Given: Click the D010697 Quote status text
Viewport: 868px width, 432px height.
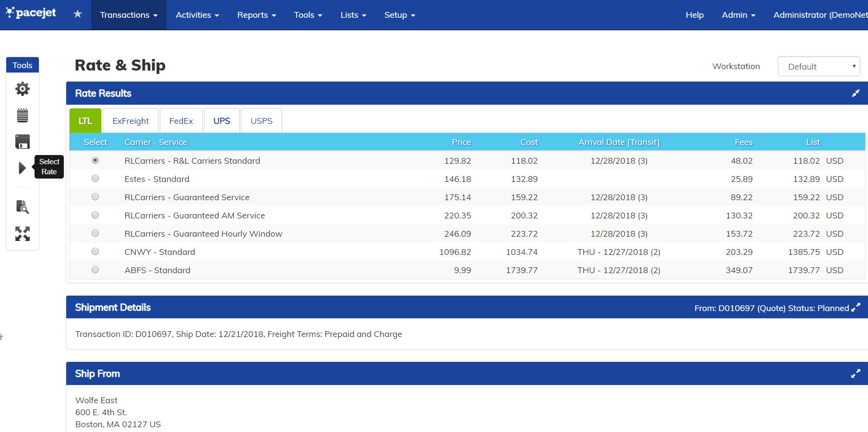Looking at the screenshot, I should click(x=772, y=308).
